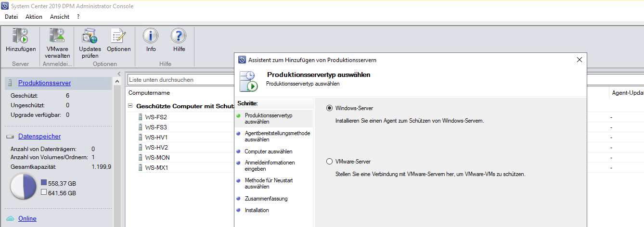This screenshot has height=227, width=644.
Task: Click the Anzahl von Volumes/Ordnern line
Action: tap(52, 157)
